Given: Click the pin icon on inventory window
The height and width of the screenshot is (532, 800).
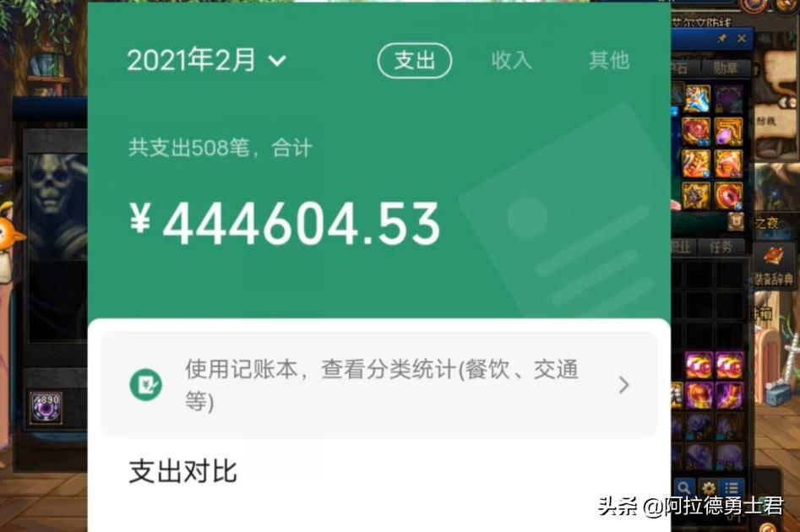Looking at the screenshot, I should point(722,38).
